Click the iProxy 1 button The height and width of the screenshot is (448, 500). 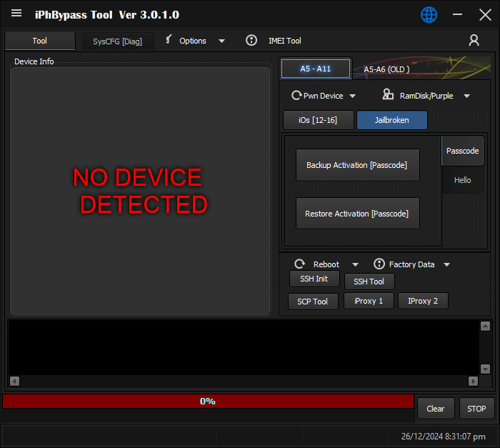coord(369,301)
